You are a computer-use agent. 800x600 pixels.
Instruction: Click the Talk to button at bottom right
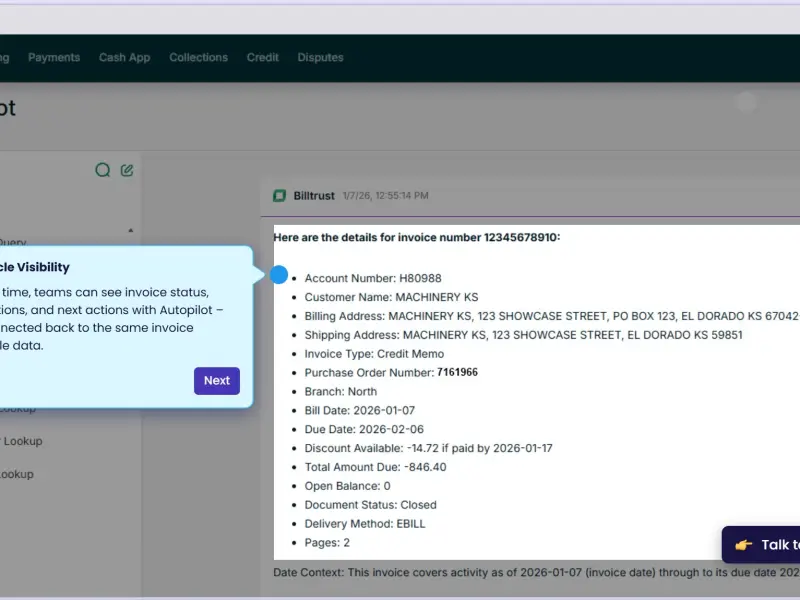click(761, 544)
